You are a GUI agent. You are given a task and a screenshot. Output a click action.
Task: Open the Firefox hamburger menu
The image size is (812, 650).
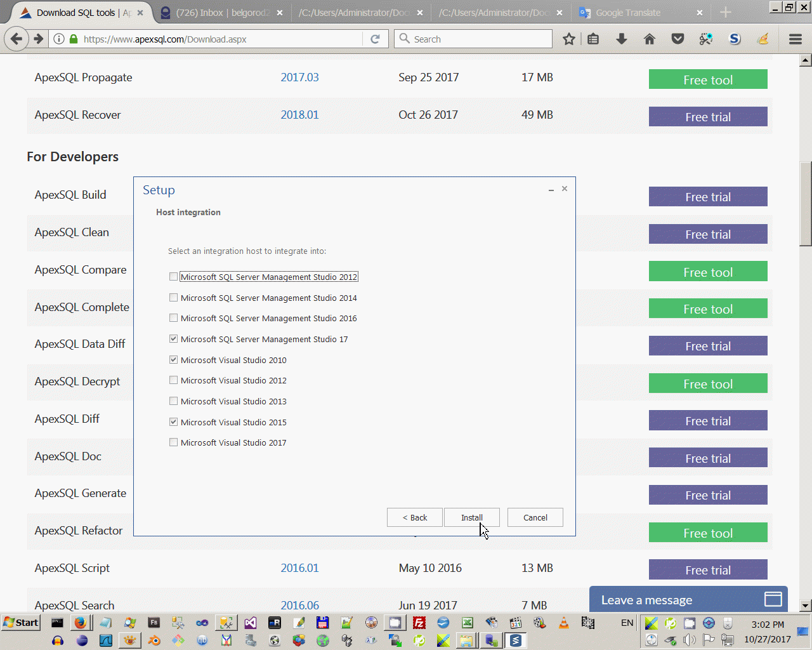[796, 39]
